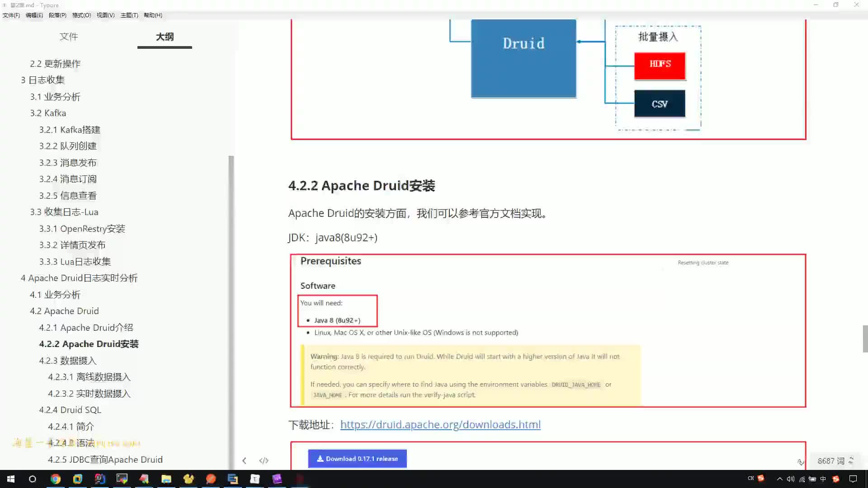Screen dimensions: 868x488
Task: Go to 3.1 业务分析 in outline
Action: tap(55, 97)
